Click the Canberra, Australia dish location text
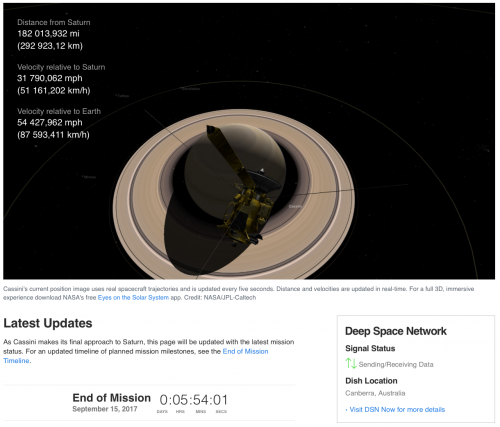 [x=375, y=393]
